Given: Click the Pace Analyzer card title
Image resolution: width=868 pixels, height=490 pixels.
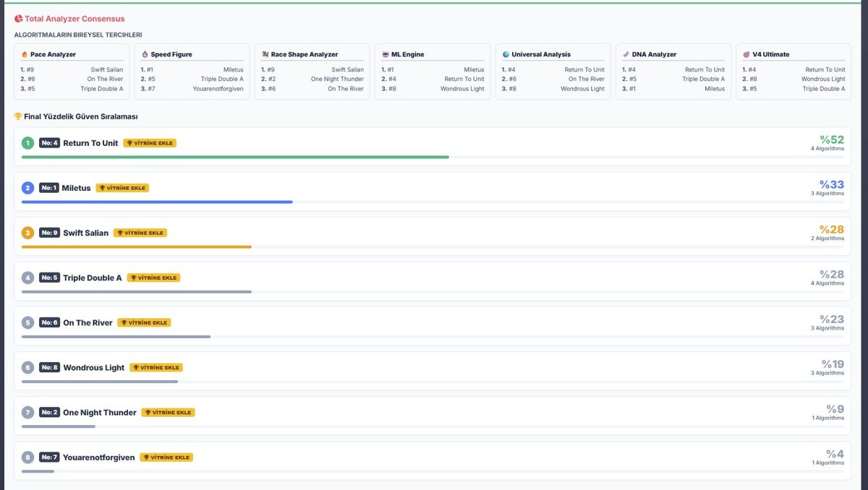Looking at the screenshot, I should click(x=53, y=54).
